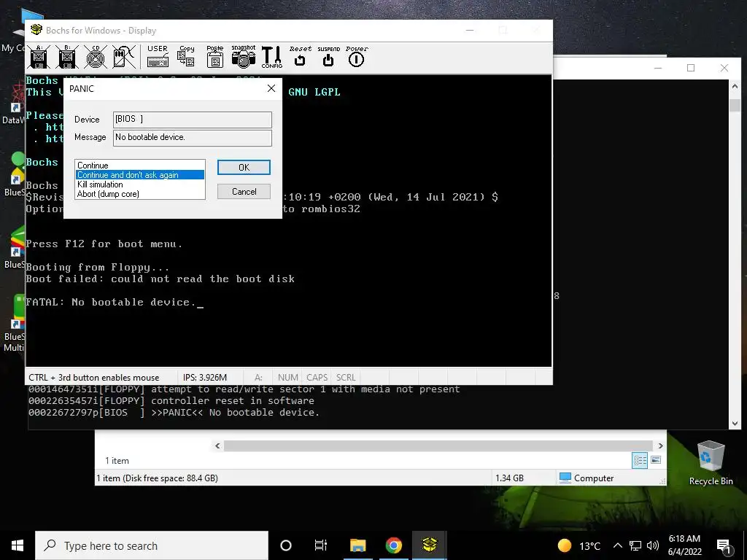Open the notification center icon

point(724,545)
